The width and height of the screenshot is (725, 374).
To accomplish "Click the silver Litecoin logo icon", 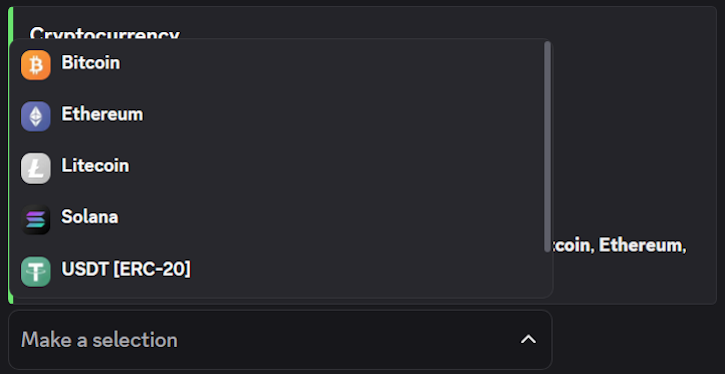I will pos(36,168).
